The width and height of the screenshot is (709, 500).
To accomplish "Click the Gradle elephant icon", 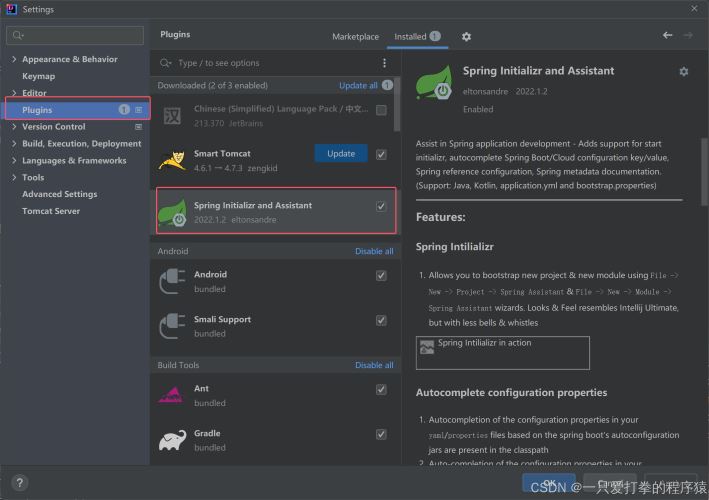I will [172, 440].
